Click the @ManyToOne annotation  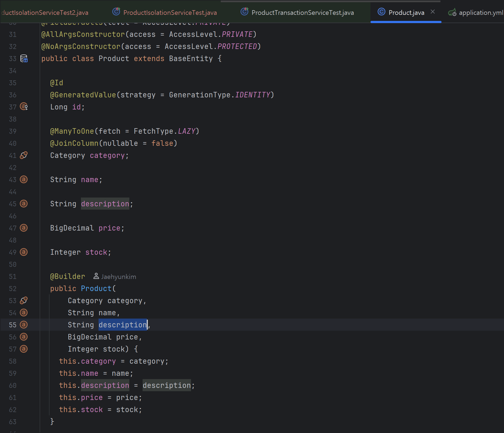pyautogui.click(x=72, y=131)
